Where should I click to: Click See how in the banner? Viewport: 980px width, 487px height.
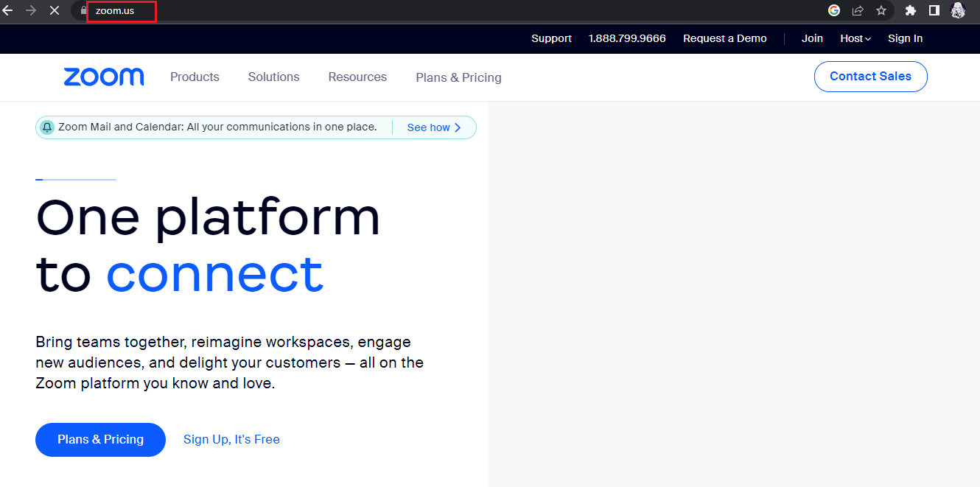(434, 127)
